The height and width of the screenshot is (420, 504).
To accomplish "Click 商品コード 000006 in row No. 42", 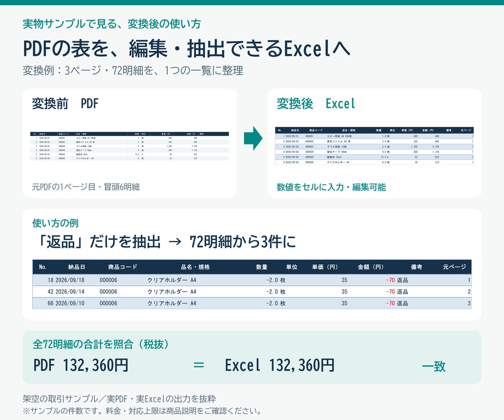I will click(x=108, y=291).
